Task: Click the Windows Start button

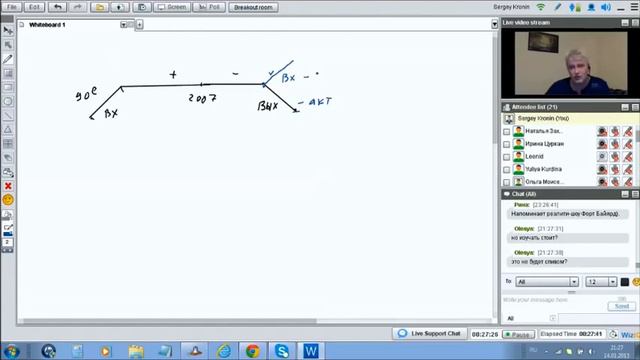Action: click(11, 351)
